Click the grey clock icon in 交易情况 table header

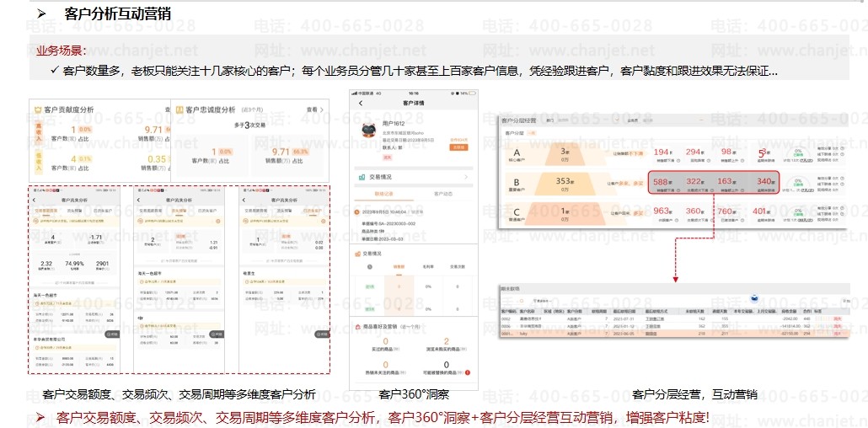[x=369, y=266]
